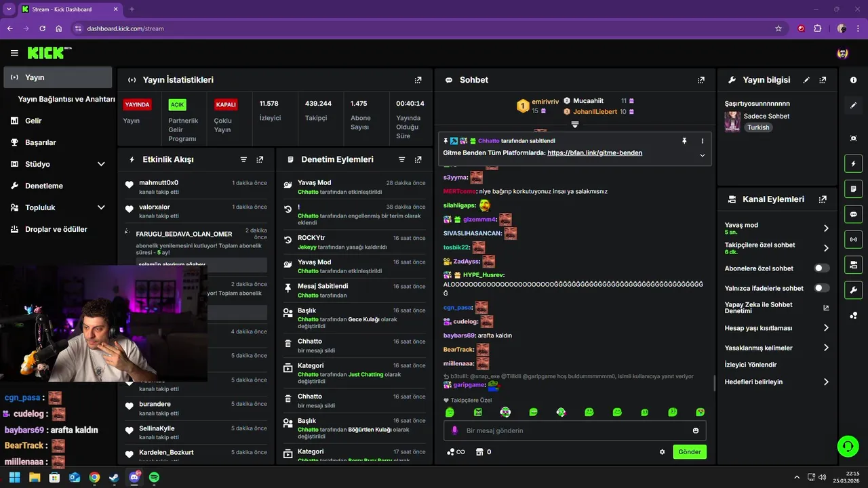868x488 pixels.
Task: Click pencil edit icon in right sidebar
Action: (x=853, y=106)
